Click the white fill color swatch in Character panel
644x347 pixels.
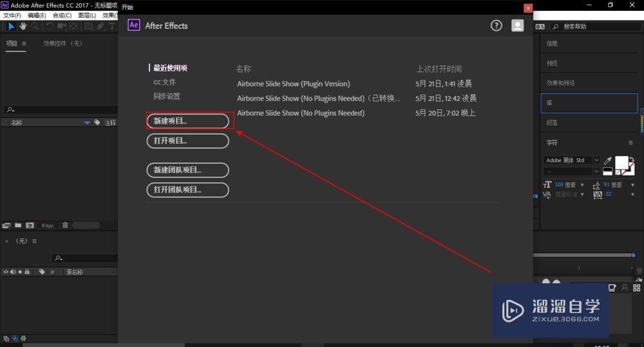tap(621, 162)
